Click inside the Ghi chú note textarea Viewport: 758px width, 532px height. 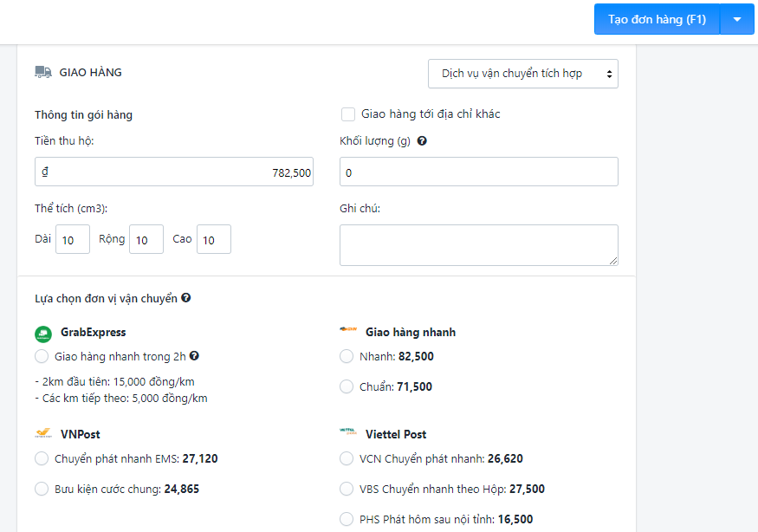[x=478, y=245]
